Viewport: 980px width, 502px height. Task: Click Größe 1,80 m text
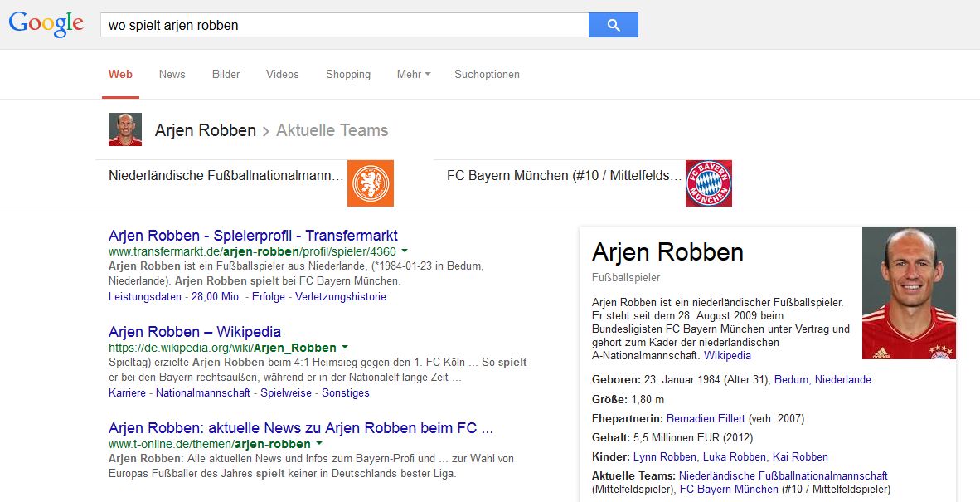click(x=628, y=399)
